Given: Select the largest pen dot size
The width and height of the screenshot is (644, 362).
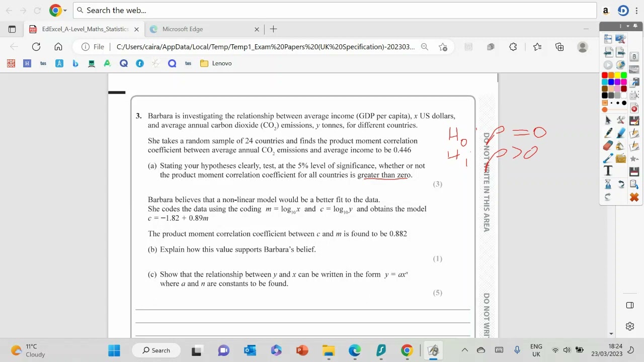Looking at the screenshot, I should coord(624,103).
